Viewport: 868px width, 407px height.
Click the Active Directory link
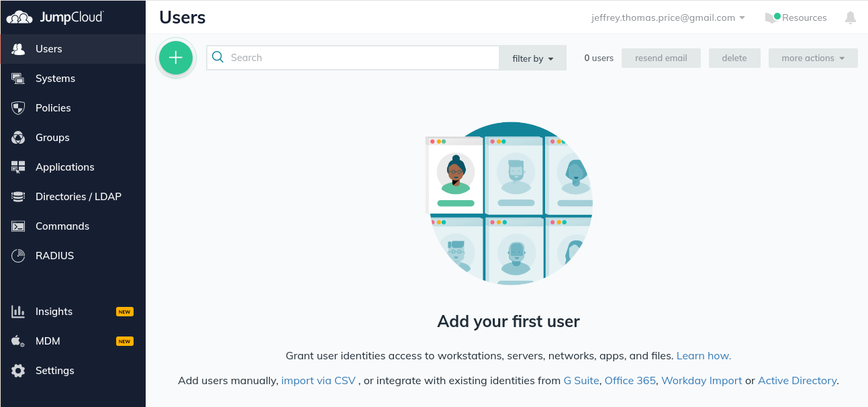click(x=797, y=381)
